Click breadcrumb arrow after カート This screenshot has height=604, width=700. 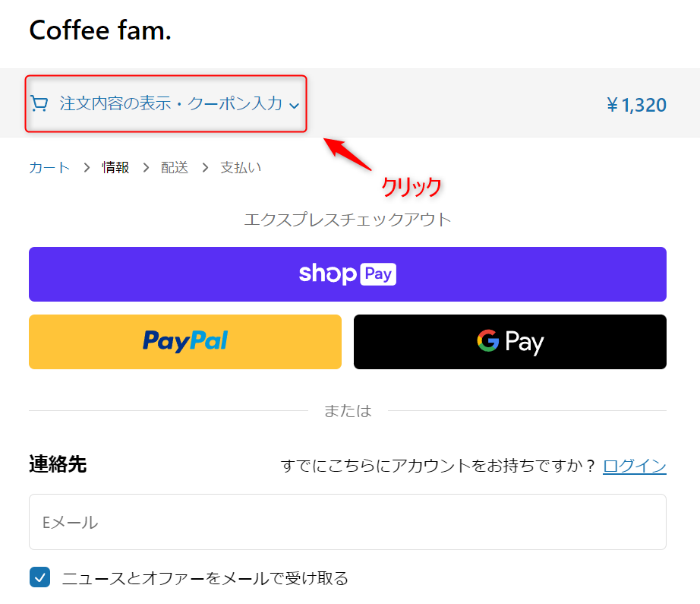(87, 168)
